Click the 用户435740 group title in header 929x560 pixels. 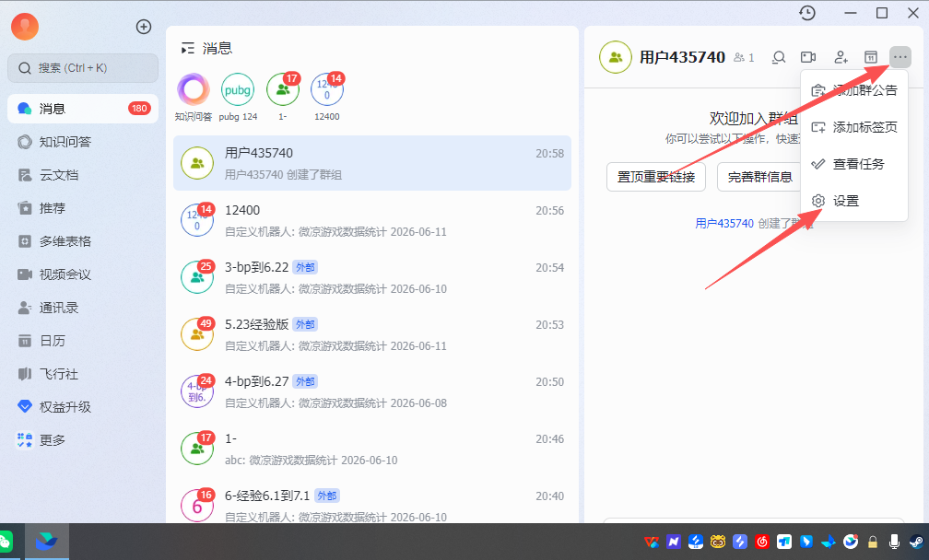pyautogui.click(x=682, y=57)
